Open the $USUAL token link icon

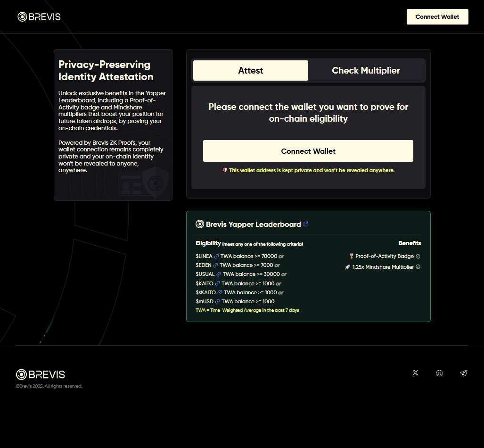point(219,274)
